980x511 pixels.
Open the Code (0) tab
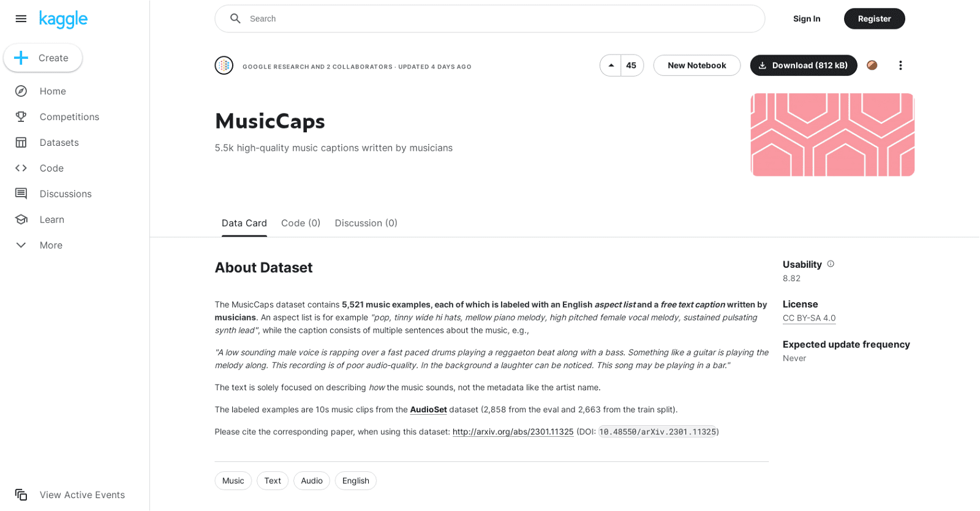pos(300,223)
